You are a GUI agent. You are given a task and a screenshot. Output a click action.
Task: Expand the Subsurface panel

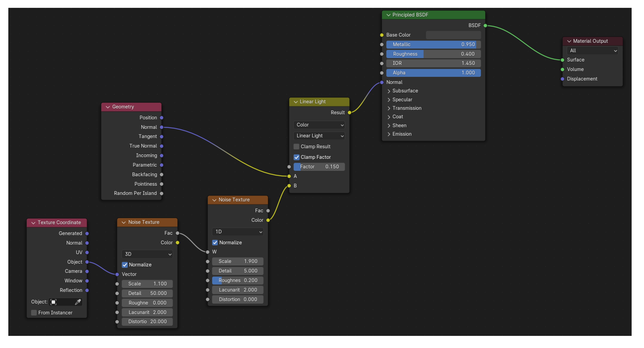point(389,91)
